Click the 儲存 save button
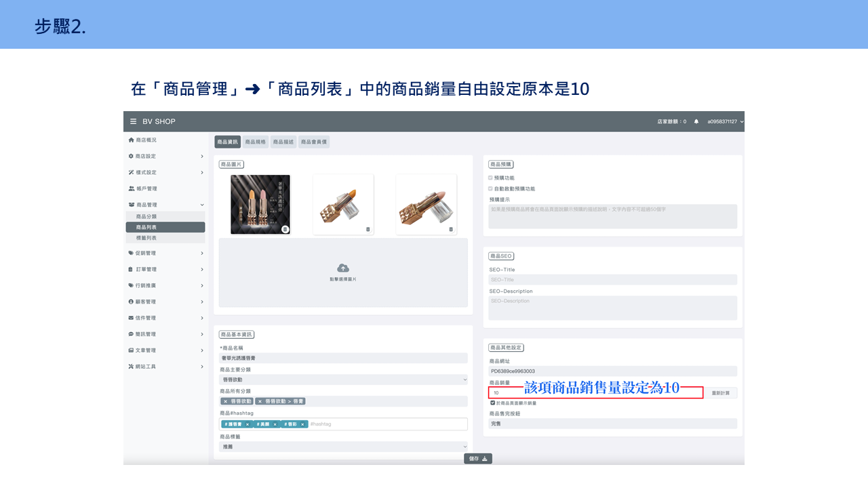 click(x=478, y=459)
